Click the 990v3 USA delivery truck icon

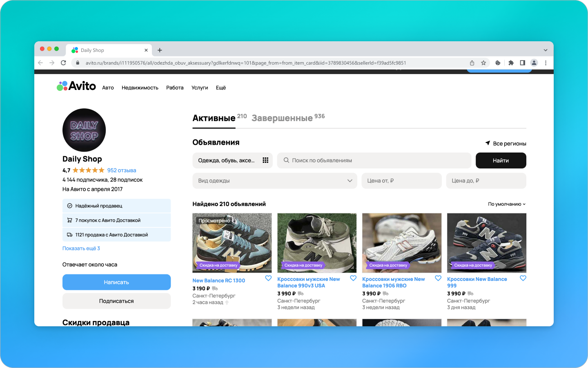[301, 294]
